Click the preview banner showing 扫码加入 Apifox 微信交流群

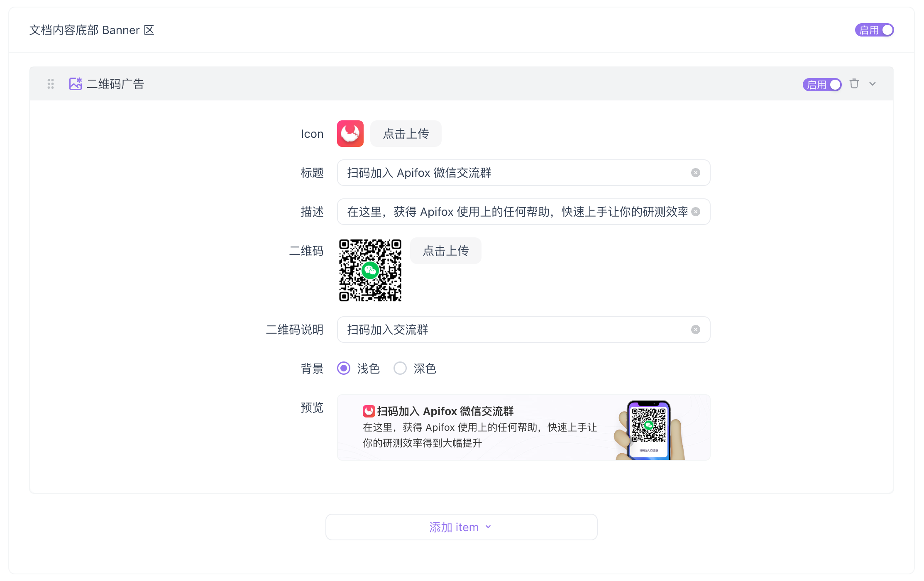pyautogui.click(x=523, y=427)
